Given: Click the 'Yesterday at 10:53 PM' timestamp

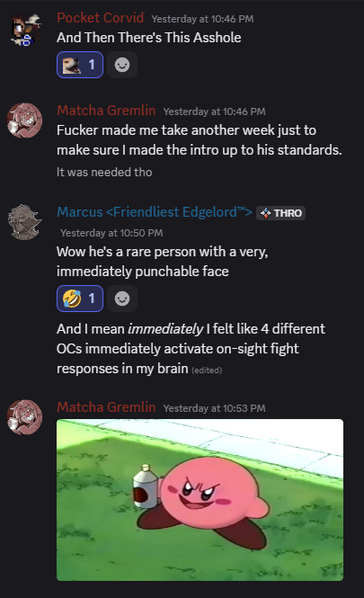Looking at the screenshot, I should click(x=214, y=408).
